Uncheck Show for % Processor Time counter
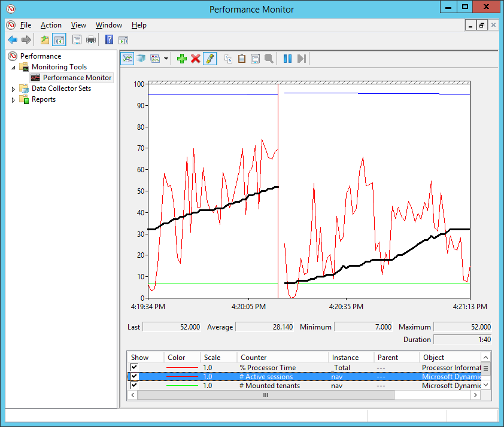This screenshot has height=427, width=504. pyautogui.click(x=135, y=367)
